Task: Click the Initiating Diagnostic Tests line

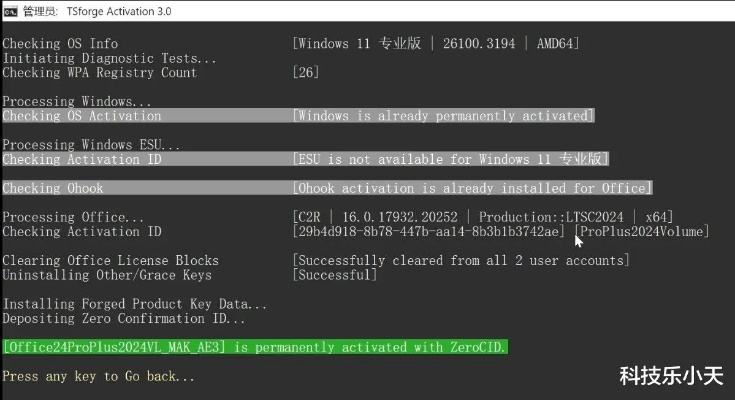Action: point(110,58)
